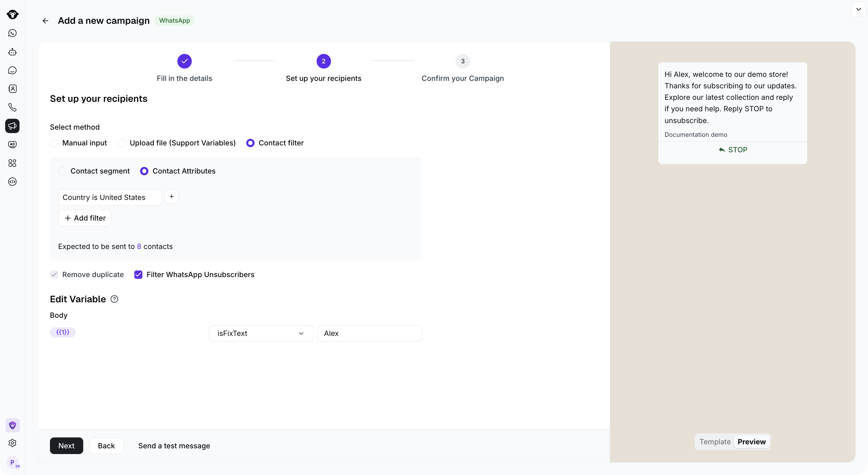The image size is (868, 475).
Task: Jump to step 3 Confirm your Campaign
Action: pos(463,68)
